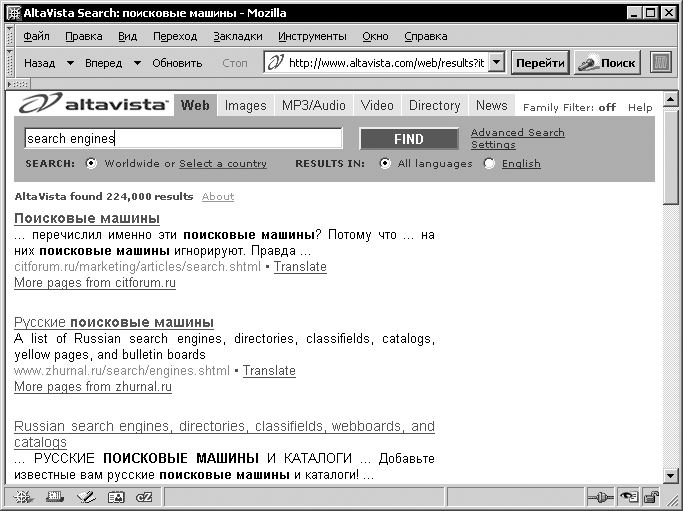The image size is (683, 511).
Task: Switch to the News tab
Action: [492, 105]
